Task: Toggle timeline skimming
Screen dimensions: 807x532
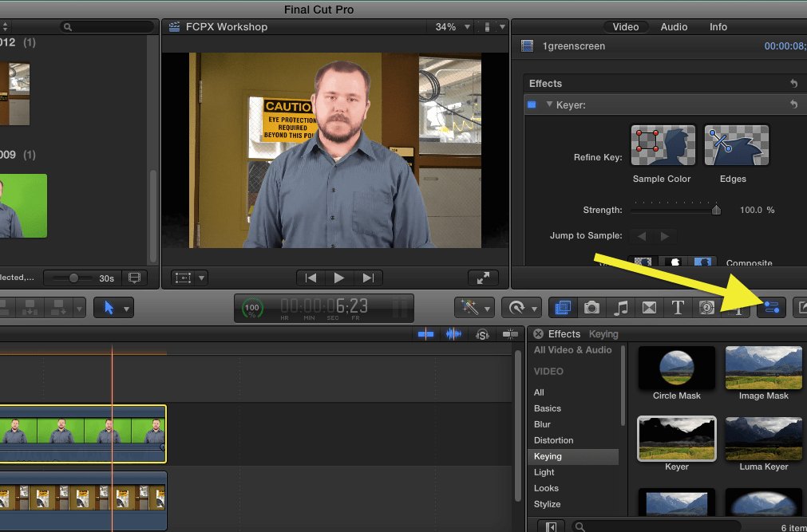Action: (x=426, y=334)
